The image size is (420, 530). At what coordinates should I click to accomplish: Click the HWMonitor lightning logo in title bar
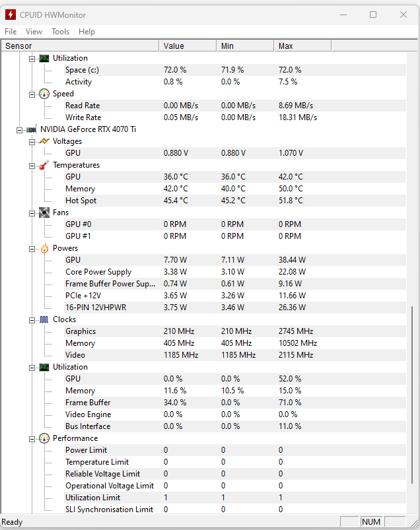tap(11, 15)
